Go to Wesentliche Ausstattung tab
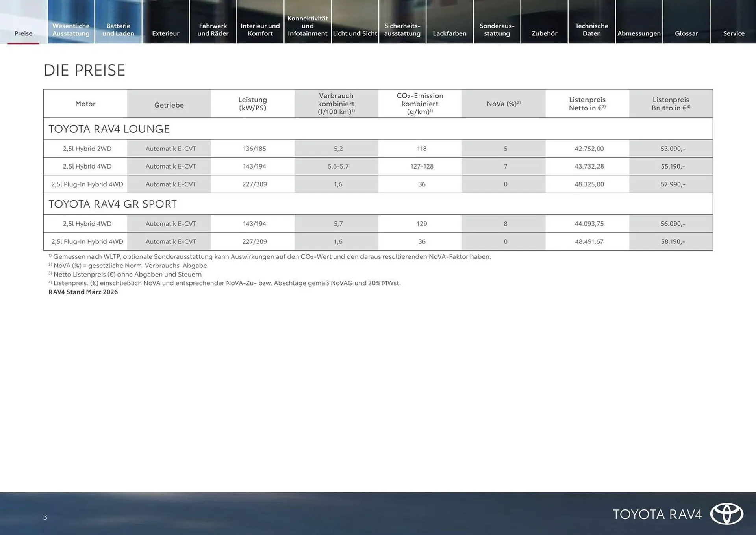This screenshot has width=756, height=535. (71, 30)
